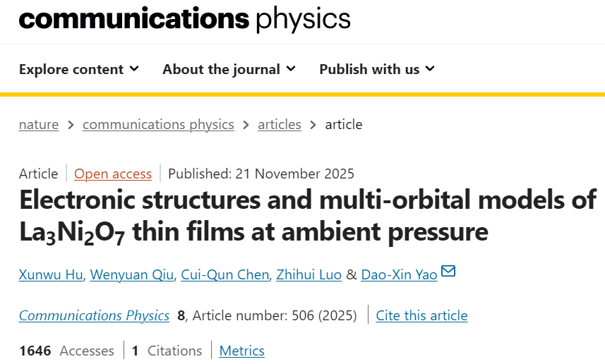
Task: Click the email envelope icon beside Dao-Xin Yao
Action: [x=448, y=272]
